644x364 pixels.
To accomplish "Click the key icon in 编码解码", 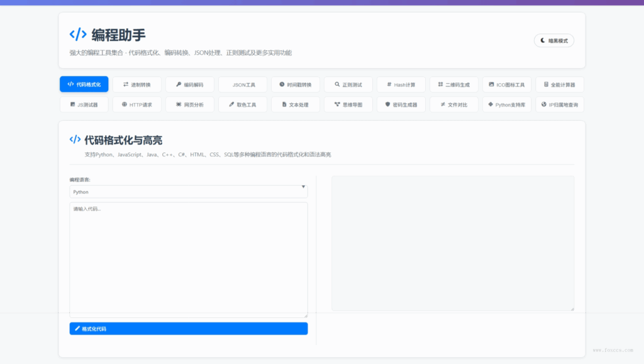I will [x=179, y=84].
